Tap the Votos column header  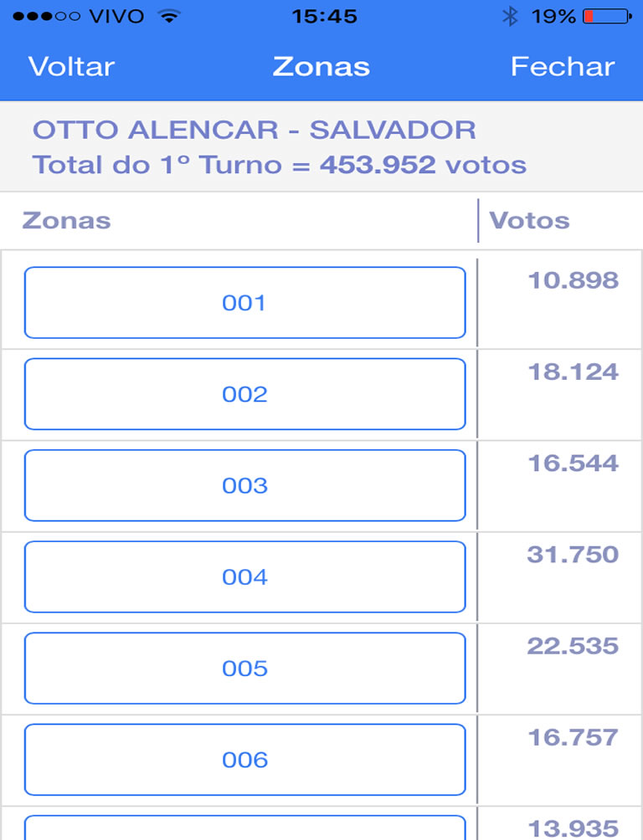(x=529, y=221)
